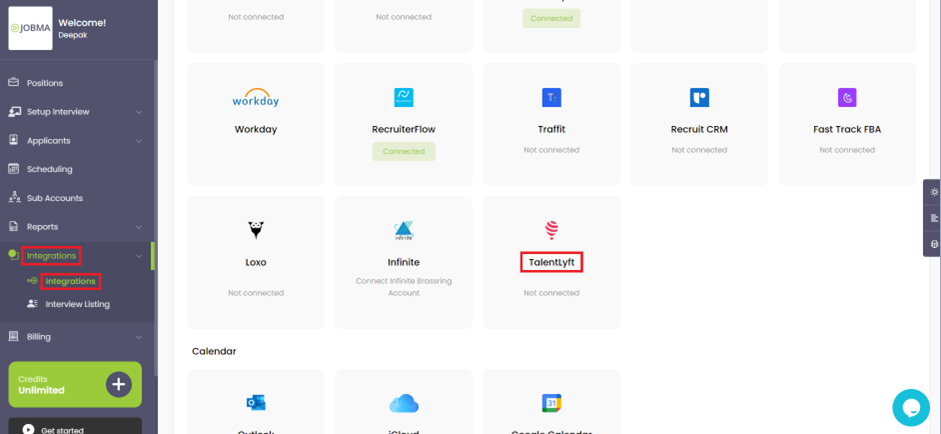941x434 pixels.
Task: Click the Reports document icon
Action: (x=13, y=226)
